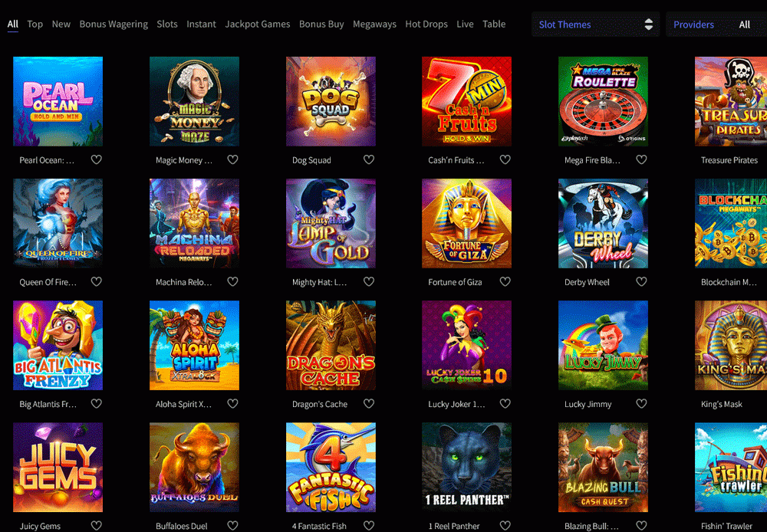Click heart icon next to Dragon's Cache
Image resolution: width=767 pixels, height=532 pixels.
[x=369, y=403]
